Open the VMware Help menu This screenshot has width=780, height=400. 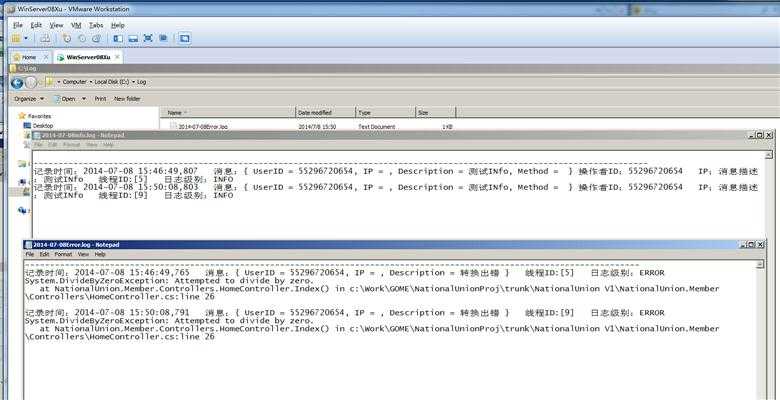click(x=117, y=25)
